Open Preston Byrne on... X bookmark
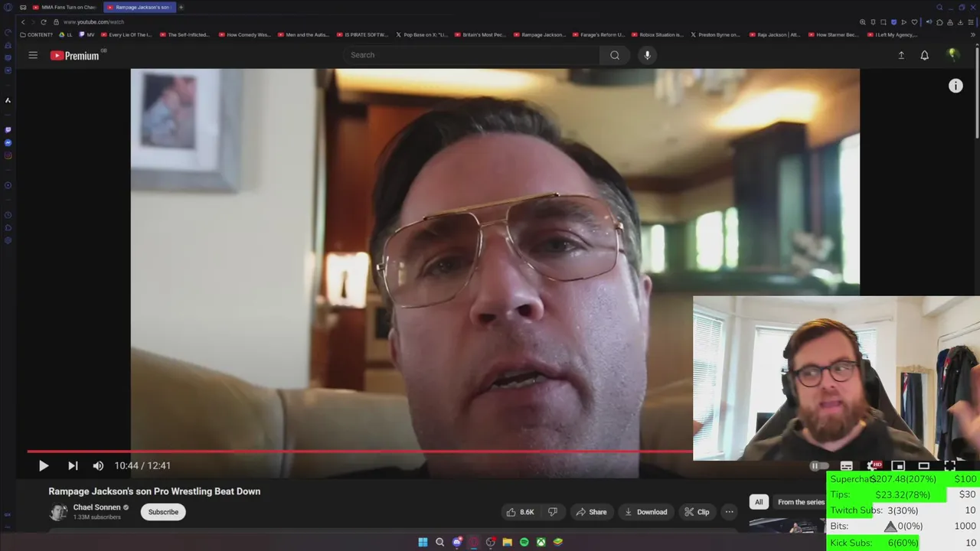980x551 pixels. (716, 34)
